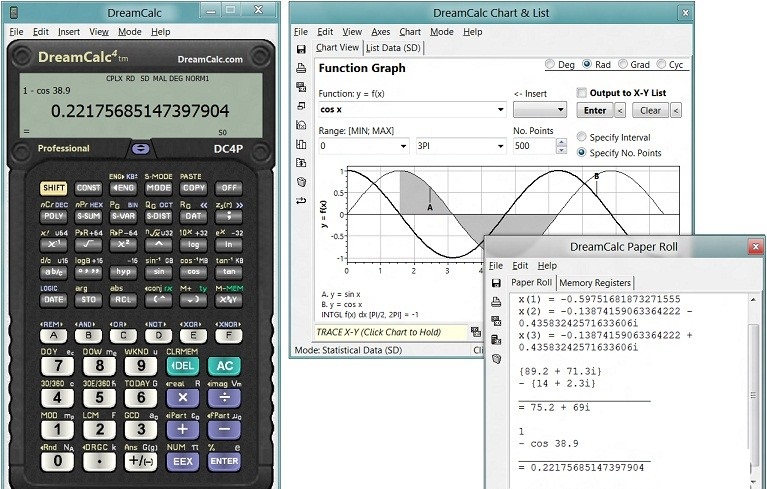Screen dimensions: 767x489
Task: Tap the divide key on calculator
Action: tap(225, 398)
